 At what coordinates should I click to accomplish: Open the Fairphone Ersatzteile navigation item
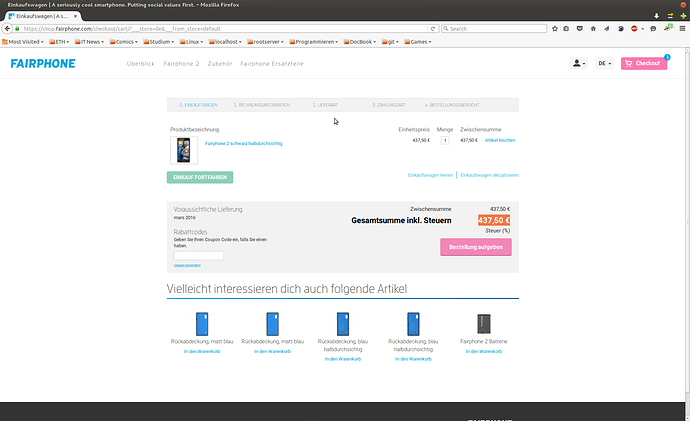tap(272, 64)
